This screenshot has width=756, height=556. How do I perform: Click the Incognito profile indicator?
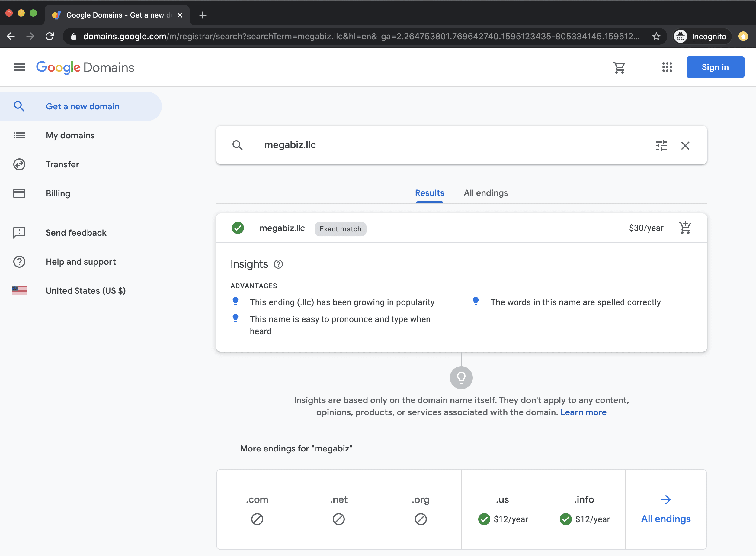[702, 36]
